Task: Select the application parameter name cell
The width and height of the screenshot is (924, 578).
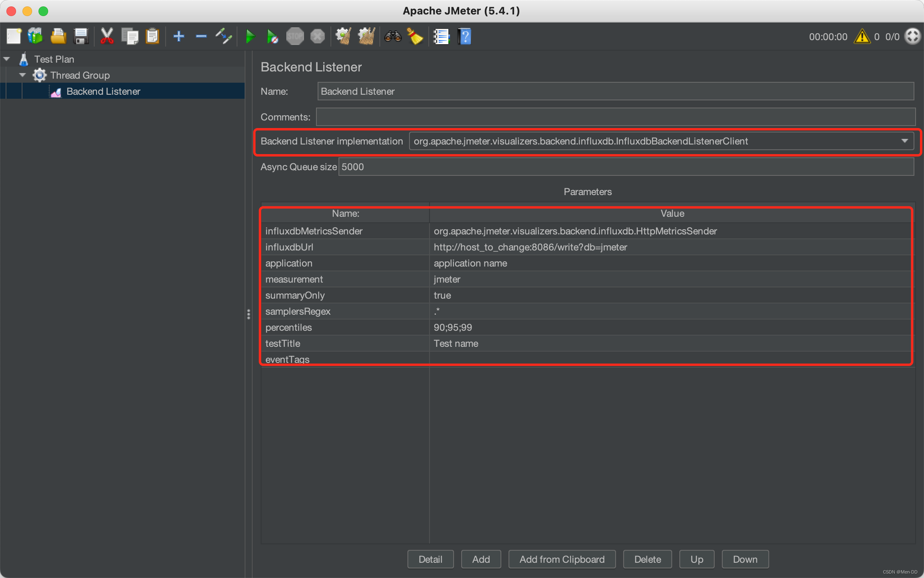Action: coord(345,263)
